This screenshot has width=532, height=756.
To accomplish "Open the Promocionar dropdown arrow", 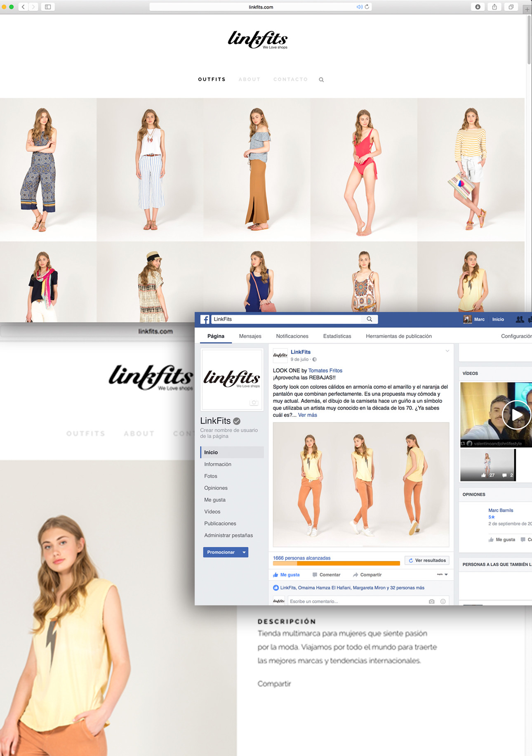I will coord(244,552).
